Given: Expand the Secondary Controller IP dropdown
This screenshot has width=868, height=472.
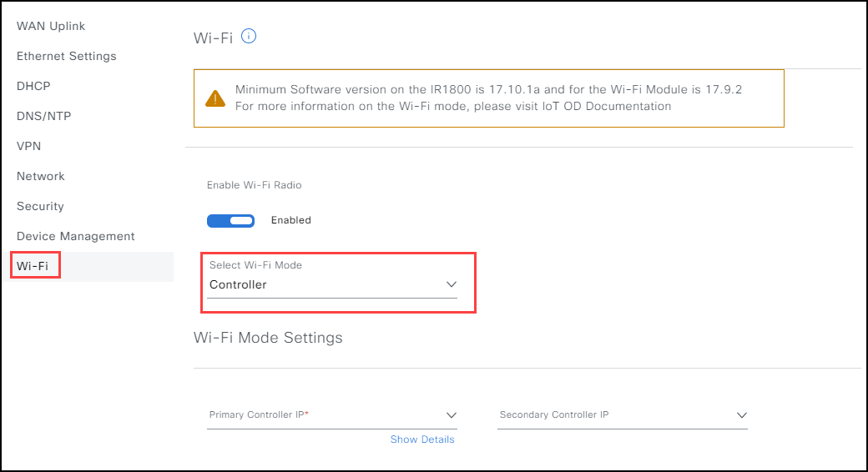Looking at the screenshot, I should point(623,415).
